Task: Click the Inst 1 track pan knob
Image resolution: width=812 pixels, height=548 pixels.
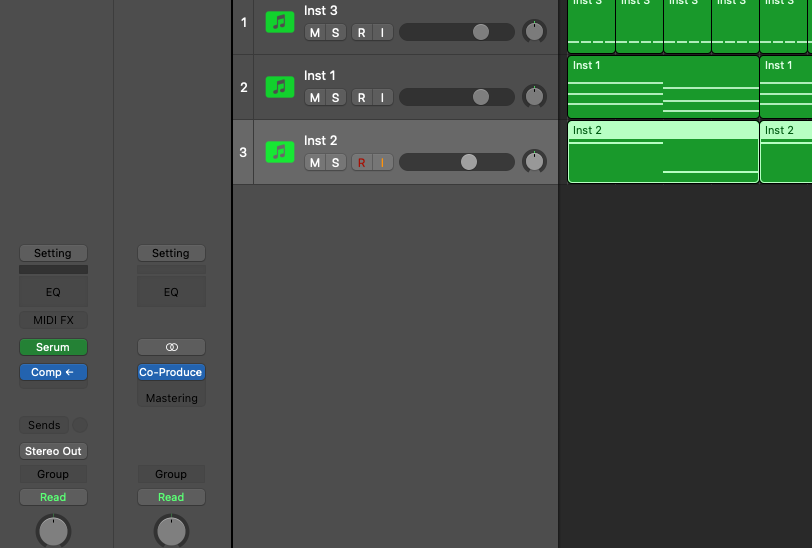Action: tap(535, 96)
